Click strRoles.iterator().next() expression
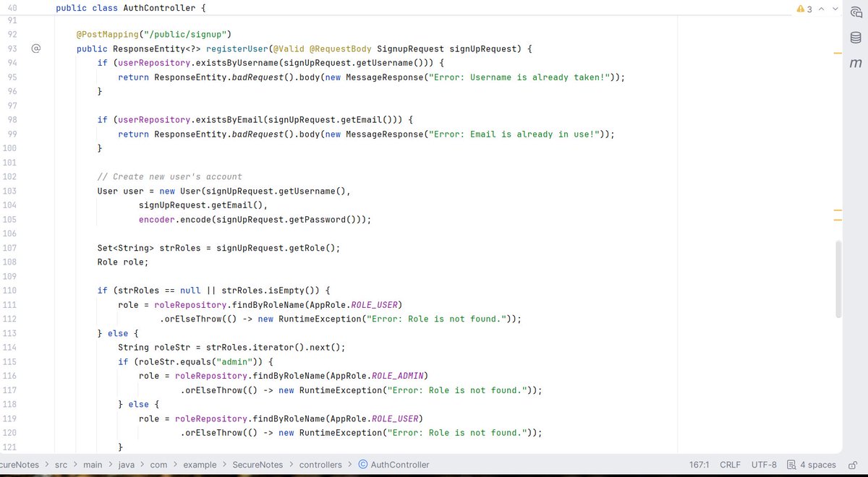Screen dimensions: 868x477 point(273,348)
